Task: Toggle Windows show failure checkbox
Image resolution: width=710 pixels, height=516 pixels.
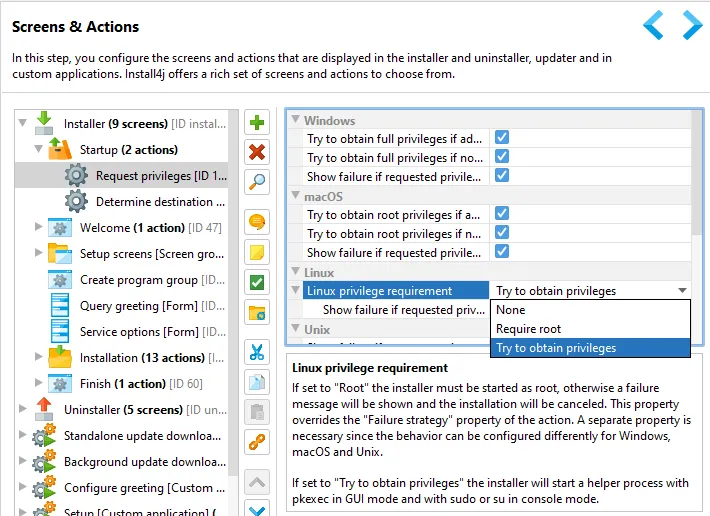Action: coord(502,175)
